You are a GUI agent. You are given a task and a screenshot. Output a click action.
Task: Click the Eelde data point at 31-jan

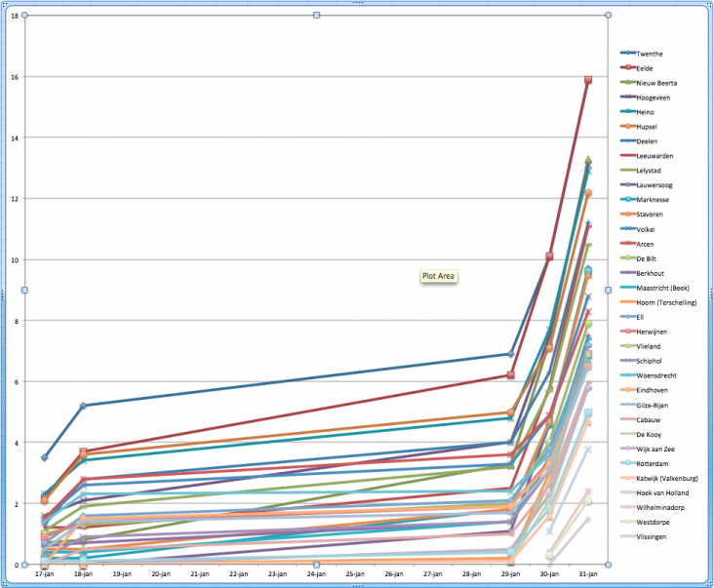588,80
